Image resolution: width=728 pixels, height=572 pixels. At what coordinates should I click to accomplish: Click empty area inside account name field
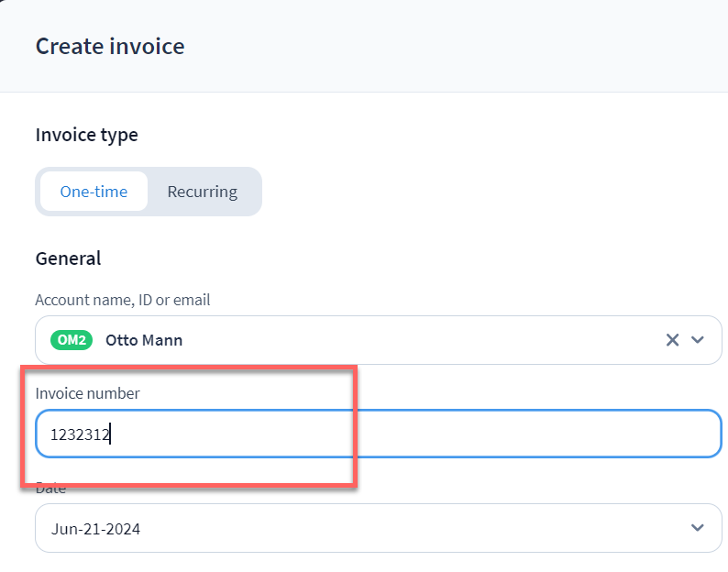(413, 340)
